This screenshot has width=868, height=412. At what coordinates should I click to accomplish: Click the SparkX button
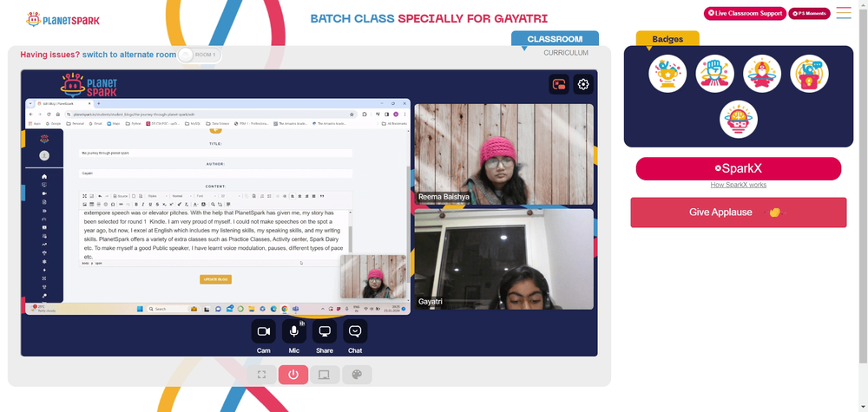coord(739,168)
